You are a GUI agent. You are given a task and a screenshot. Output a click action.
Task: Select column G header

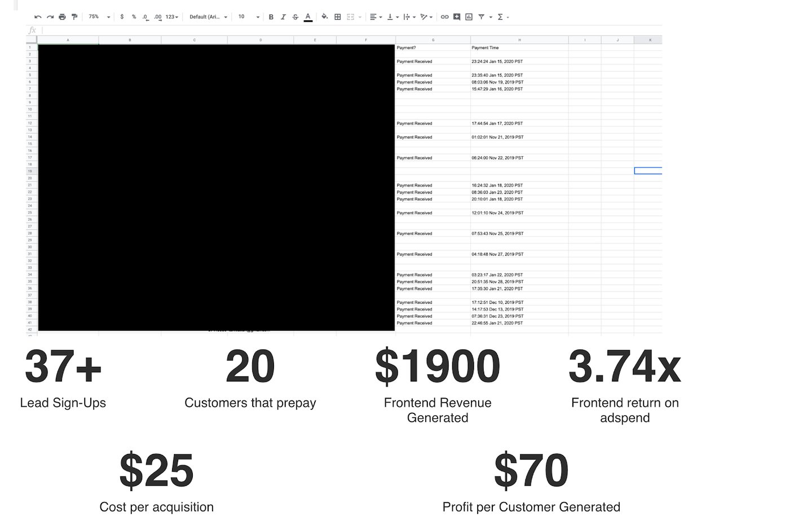tap(433, 40)
